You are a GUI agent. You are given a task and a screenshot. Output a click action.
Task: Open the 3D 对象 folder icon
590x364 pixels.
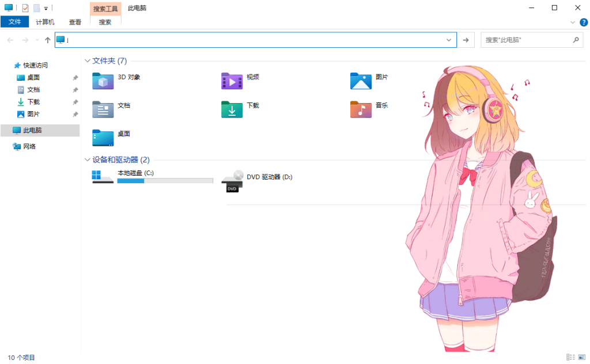click(x=103, y=81)
